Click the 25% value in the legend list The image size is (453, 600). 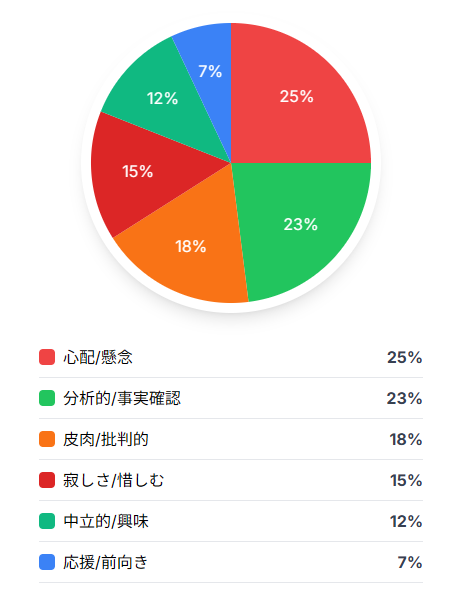point(404,357)
